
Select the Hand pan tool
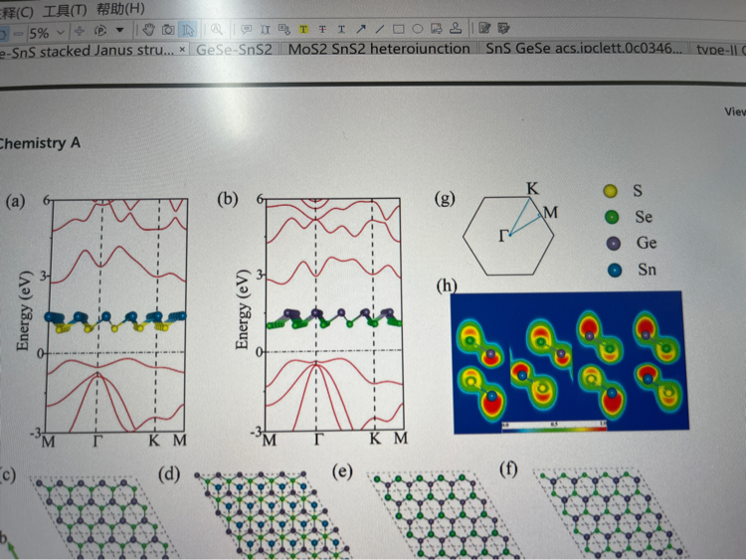tap(149, 30)
